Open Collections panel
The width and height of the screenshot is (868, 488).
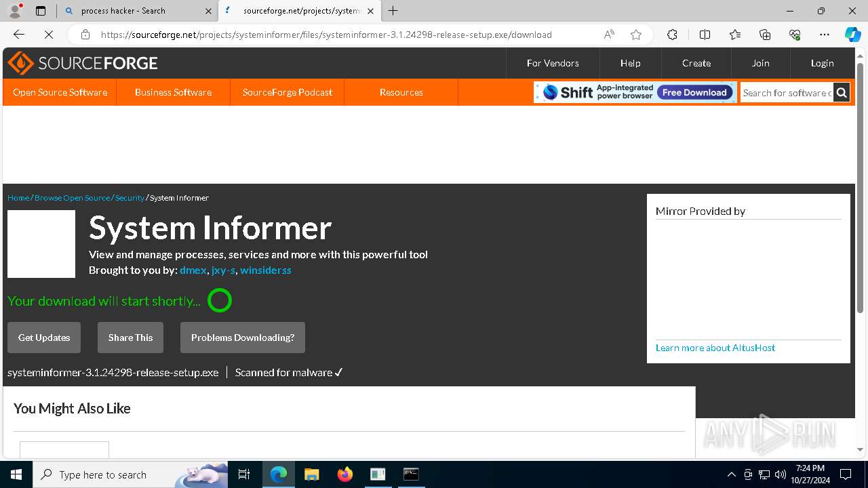click(x=765, y=35)
